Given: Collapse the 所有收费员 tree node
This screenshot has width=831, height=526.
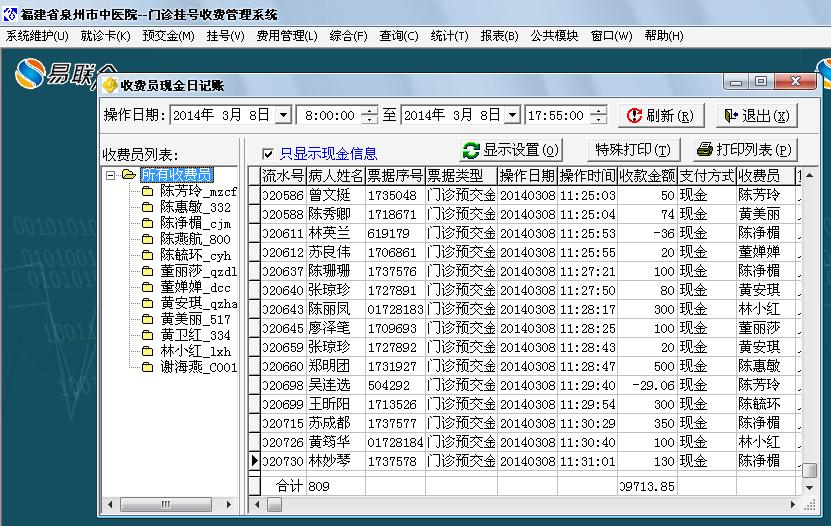Looking at the screenshot, I should 110,175.
